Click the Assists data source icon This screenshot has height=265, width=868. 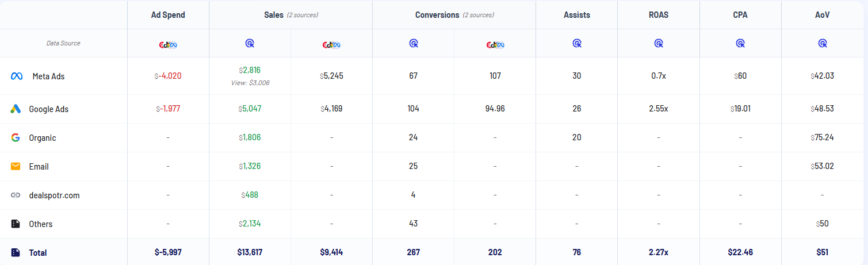click(577, 43)
